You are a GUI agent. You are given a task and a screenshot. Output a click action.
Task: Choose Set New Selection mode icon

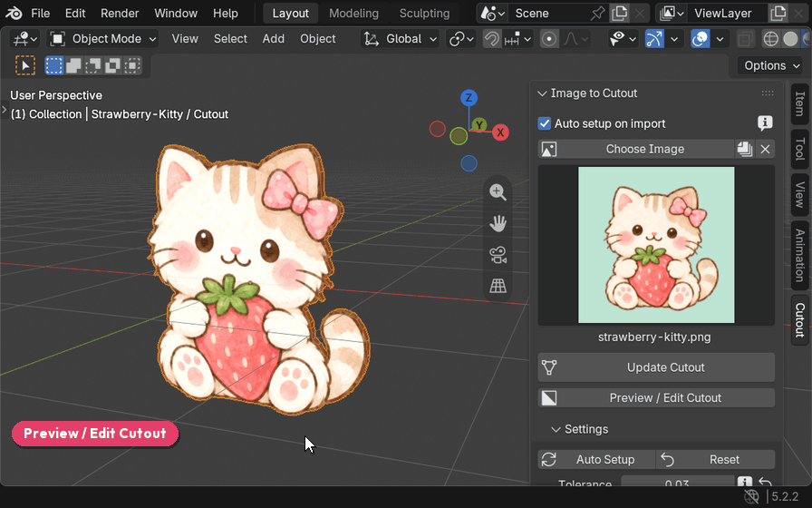point(53,65)
